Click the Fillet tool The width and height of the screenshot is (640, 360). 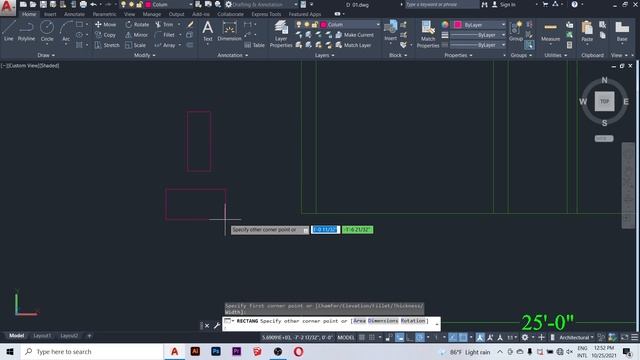coord(165,35)
